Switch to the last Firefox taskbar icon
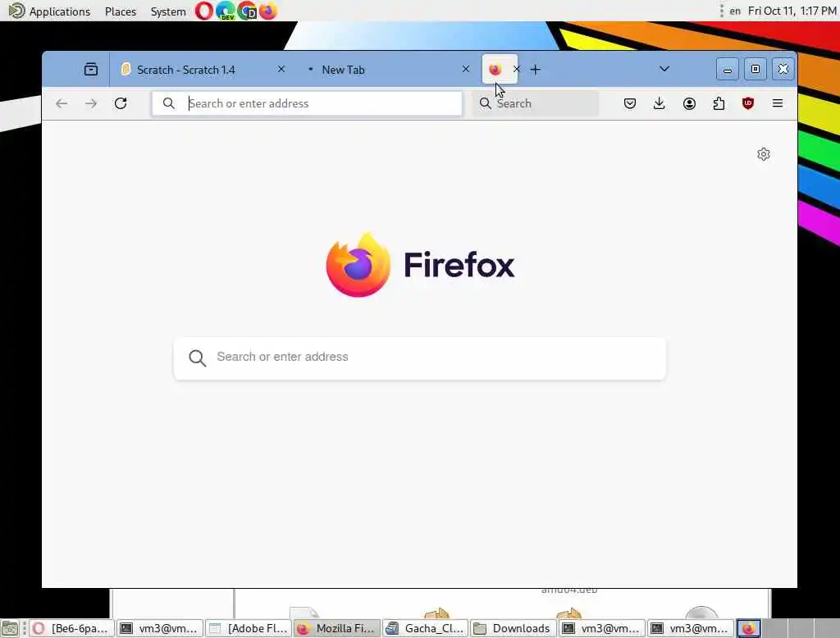Viewport: 840px width, 638px height. pos(748,628)
